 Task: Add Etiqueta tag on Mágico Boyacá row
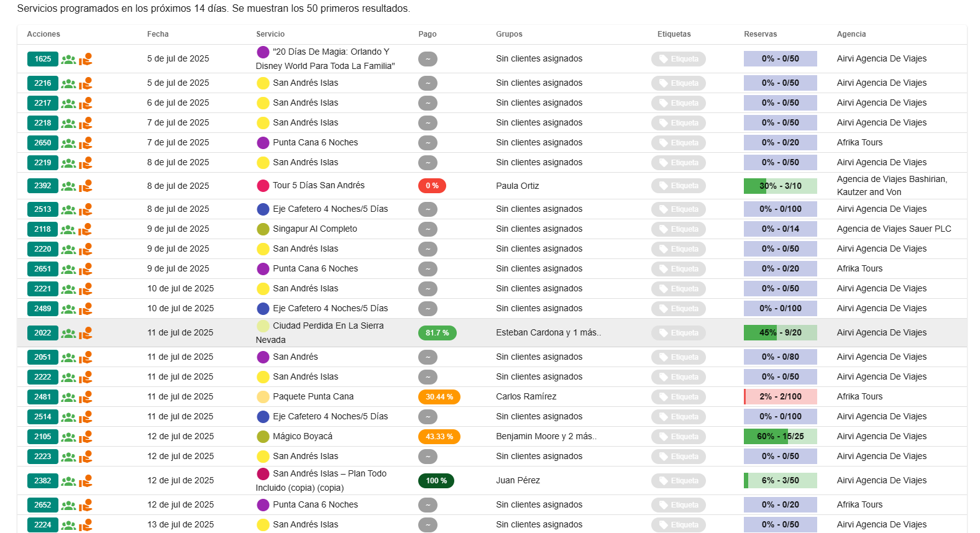(x=679, y=437)
